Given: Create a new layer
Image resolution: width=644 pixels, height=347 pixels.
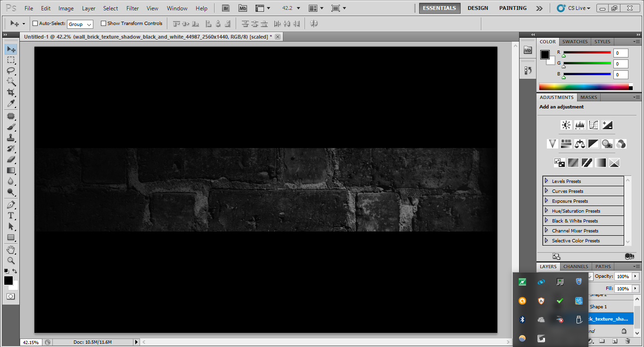Looking at the screenshot, I should tap(615, 341).
